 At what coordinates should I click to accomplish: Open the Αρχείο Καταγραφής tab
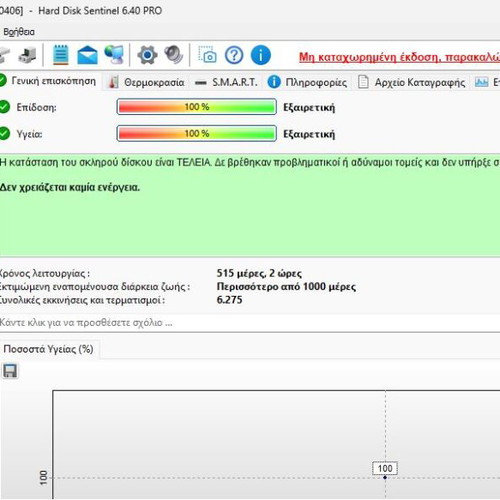point(411,82)
